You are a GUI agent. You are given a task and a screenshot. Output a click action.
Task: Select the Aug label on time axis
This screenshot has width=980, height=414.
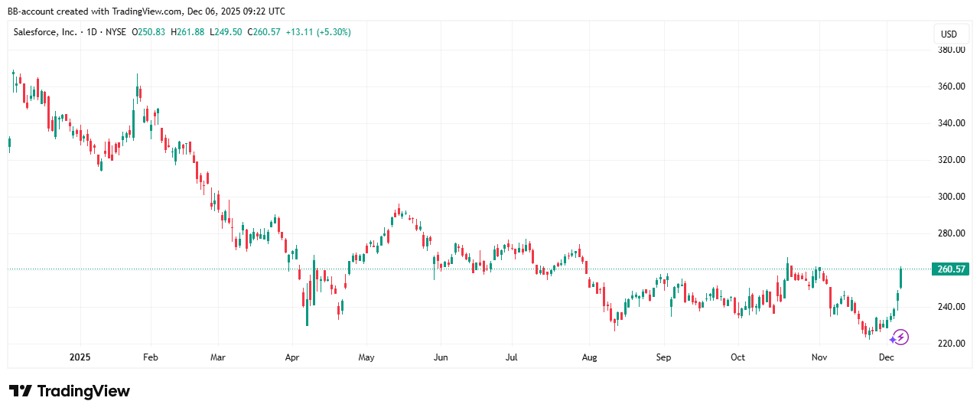(588, 357)
